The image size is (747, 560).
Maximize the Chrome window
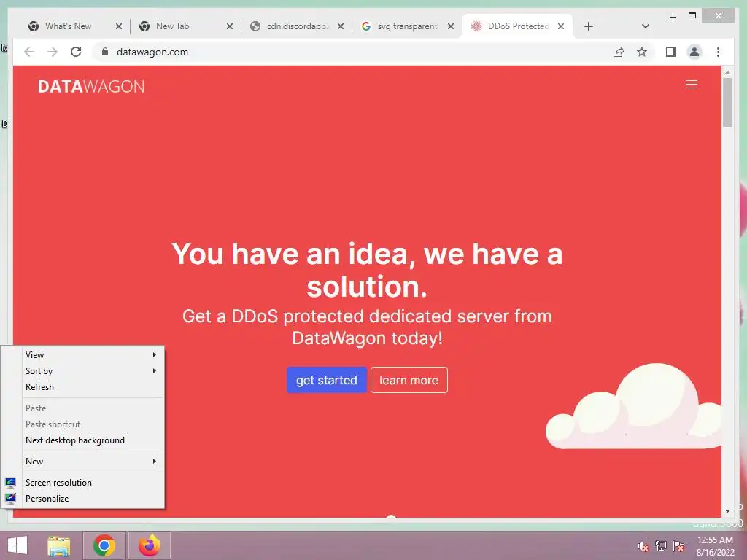692,16
